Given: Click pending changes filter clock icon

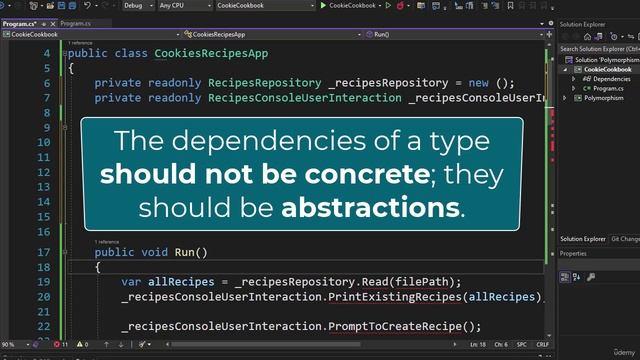Looking at the screenshot, I should click(613, 37).
